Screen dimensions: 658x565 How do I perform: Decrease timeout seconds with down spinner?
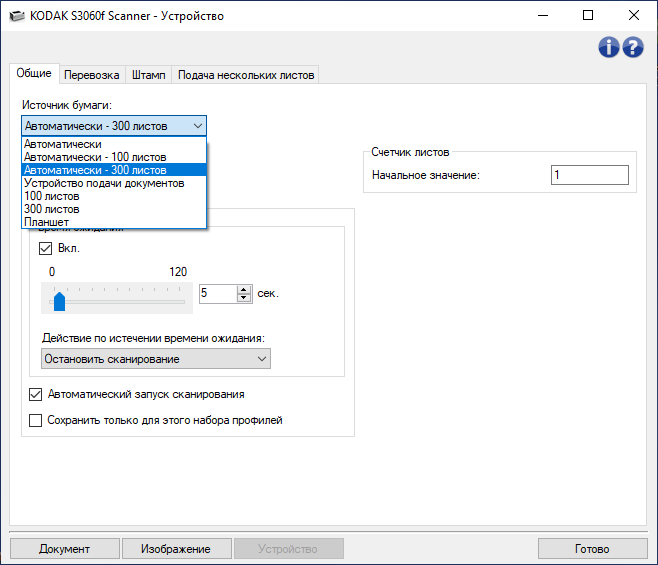tap(244, 298)
